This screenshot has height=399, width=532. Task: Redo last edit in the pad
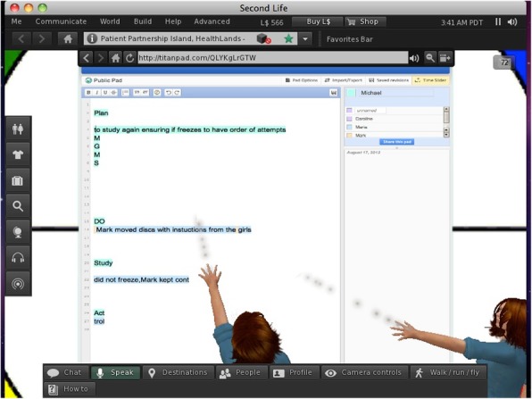tap(177, 92)
